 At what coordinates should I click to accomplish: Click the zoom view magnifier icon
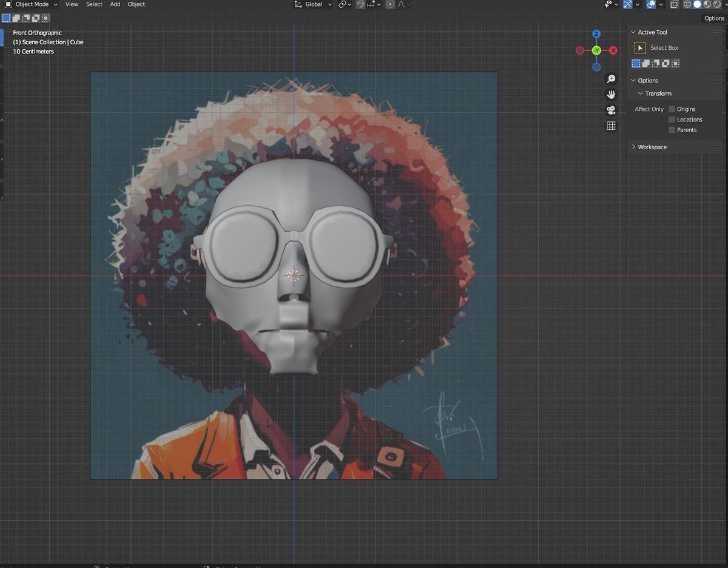tap(611, 79)
